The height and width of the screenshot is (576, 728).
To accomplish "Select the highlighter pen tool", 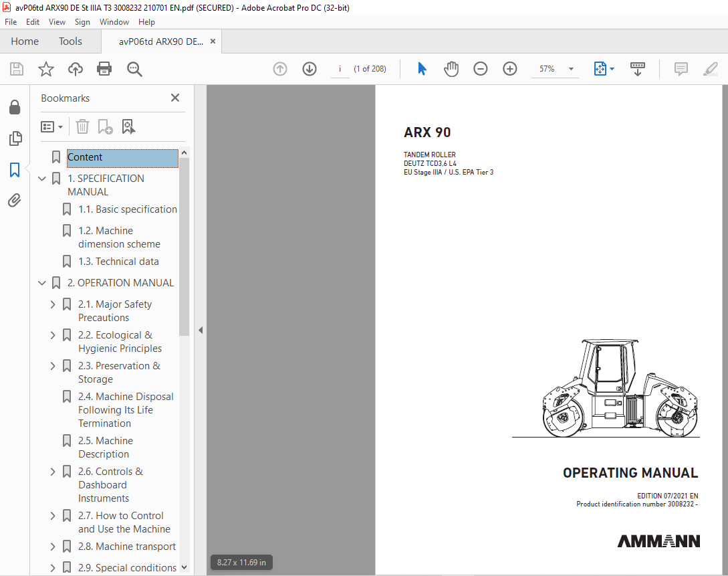I will coord(711,69).
